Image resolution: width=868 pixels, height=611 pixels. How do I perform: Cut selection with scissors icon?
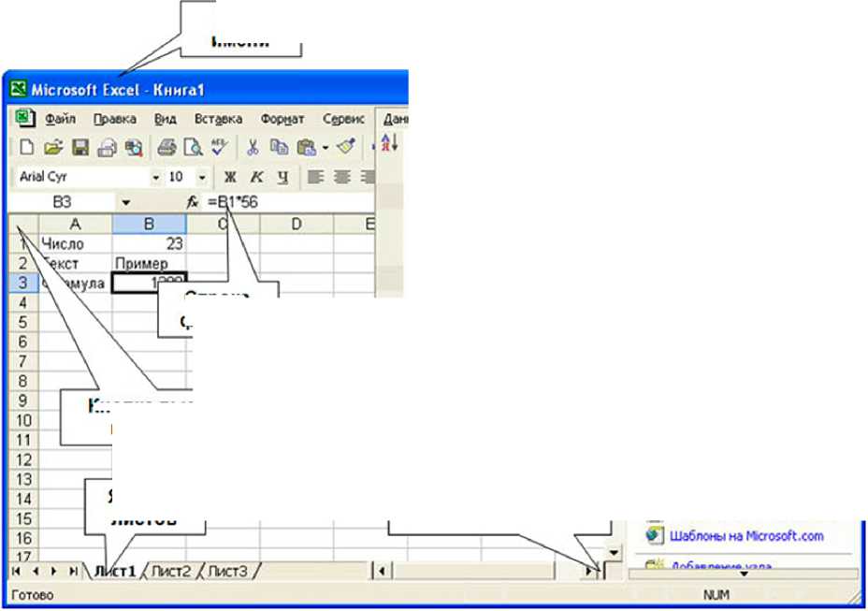253,147
